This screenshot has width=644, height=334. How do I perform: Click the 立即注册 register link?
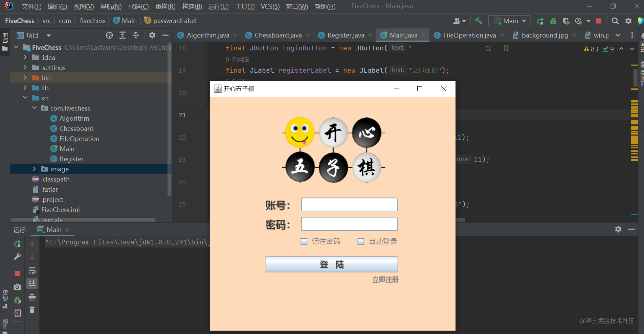[x=385, y=280]
